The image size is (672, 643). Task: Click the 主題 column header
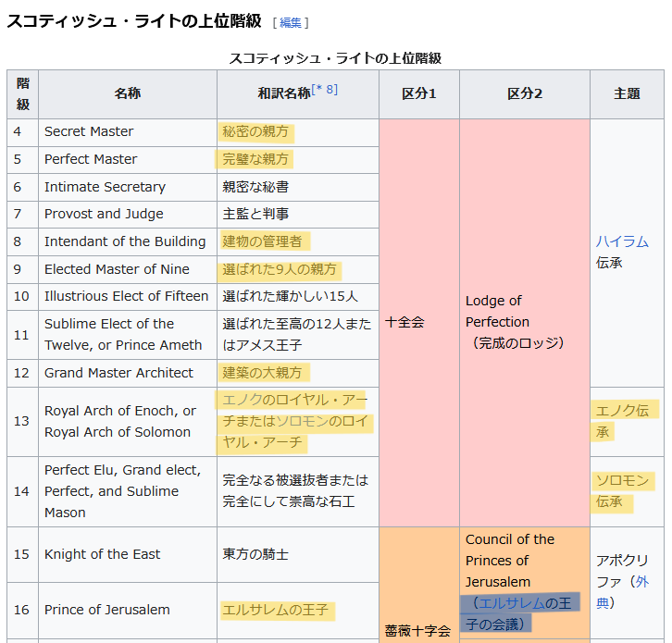[x=627, y=93]
